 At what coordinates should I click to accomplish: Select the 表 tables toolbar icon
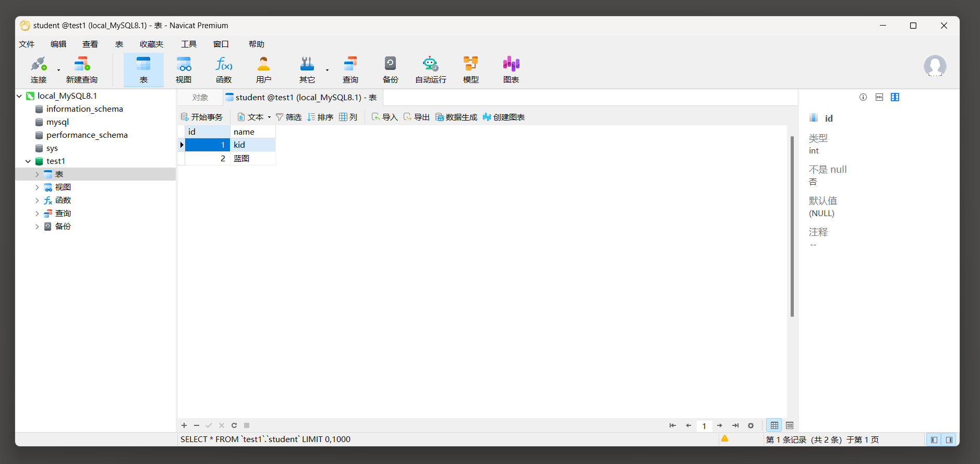pos(143,70)
